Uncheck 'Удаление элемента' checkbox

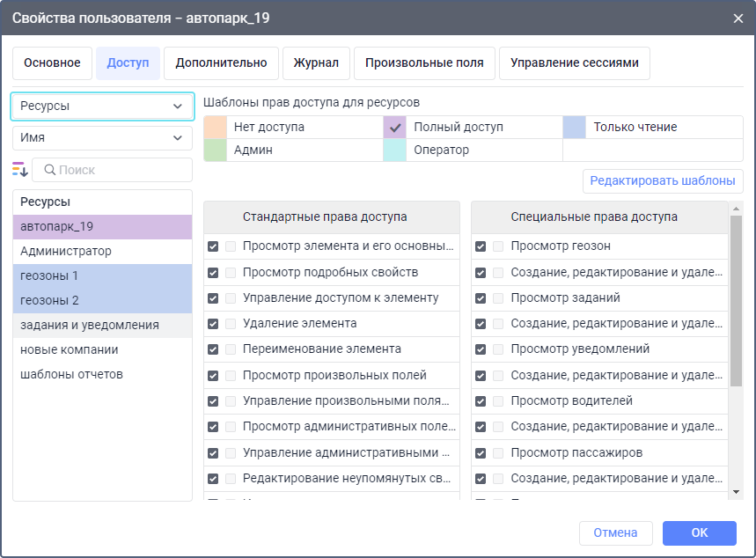pos(213,324)
